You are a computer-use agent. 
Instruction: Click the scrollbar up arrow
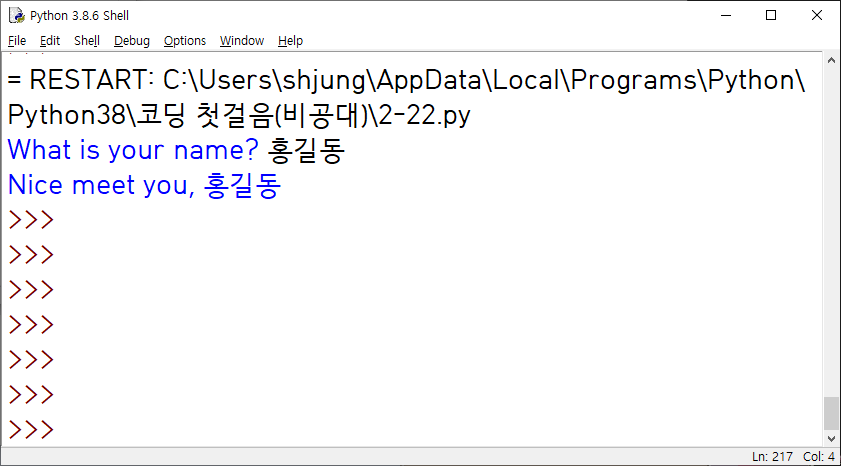pos(831,60)
